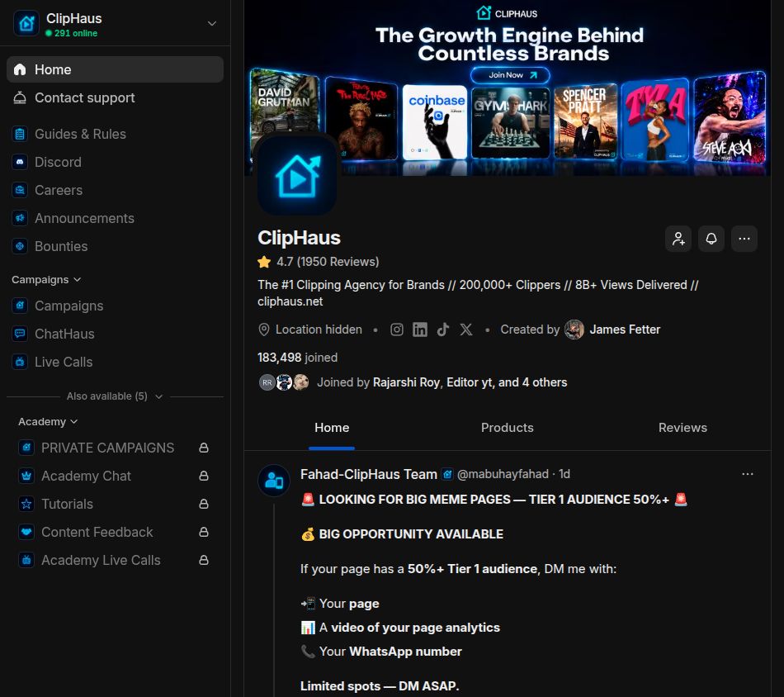Viewport: 784px width, 697px height.
Task: Click the 'and 4 others' link
Action: point(532,382)
